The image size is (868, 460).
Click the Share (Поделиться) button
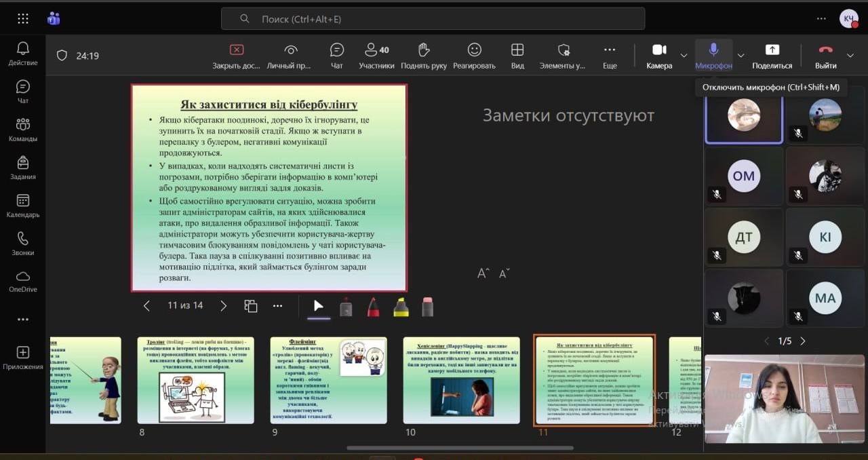(772, 55)
